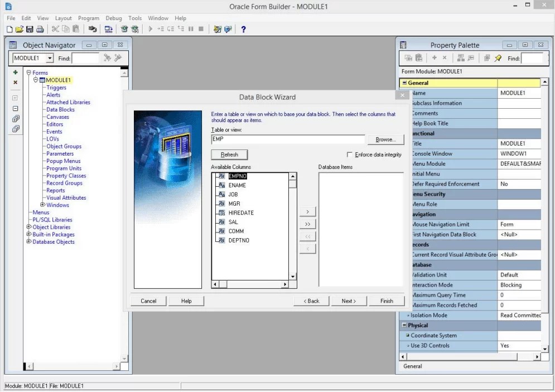Screen dimensions: 555x392
Task: Click Available Columns vertical scrollbar down arrow
Action: pyautogui.click(x=293, y=277)
